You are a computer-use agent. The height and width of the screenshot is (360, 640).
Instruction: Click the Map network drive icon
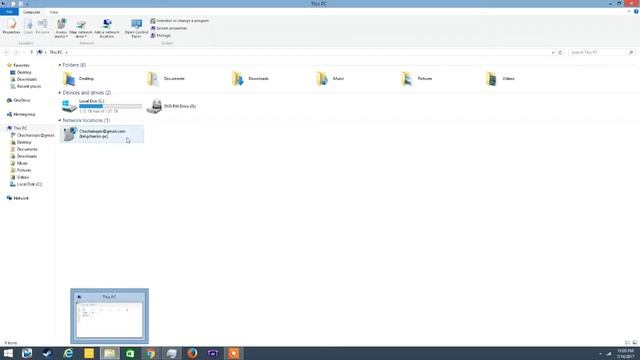click(81, 28)
